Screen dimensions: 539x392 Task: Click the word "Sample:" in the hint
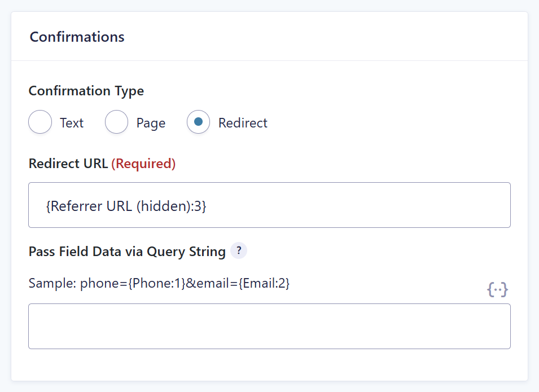coord(52,284)
